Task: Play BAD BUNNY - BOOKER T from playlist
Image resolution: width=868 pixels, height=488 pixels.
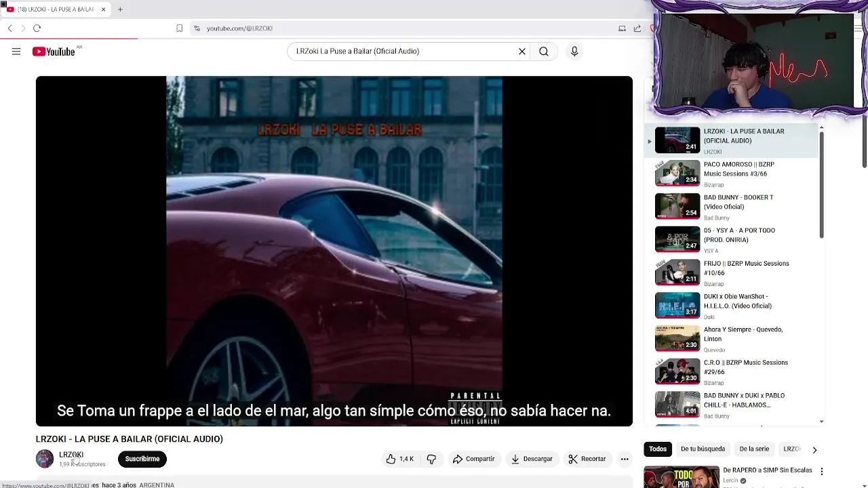Action: coord(731,207)
